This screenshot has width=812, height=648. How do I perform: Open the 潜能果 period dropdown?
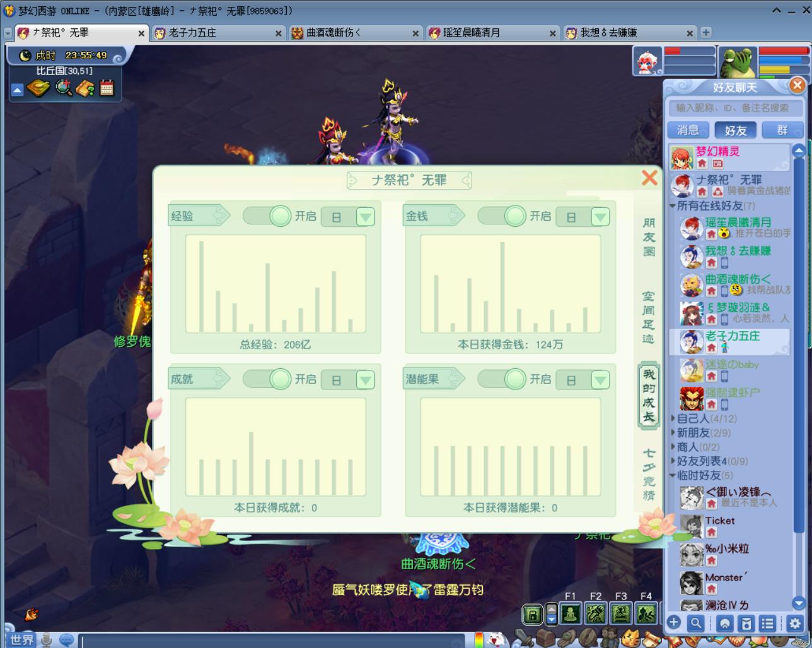click(600, 380)
